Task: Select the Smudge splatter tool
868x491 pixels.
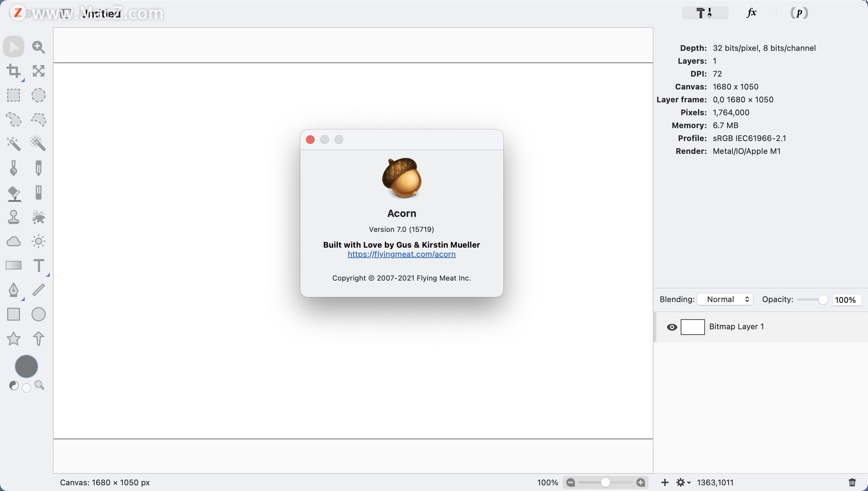Action: point(38,217)
